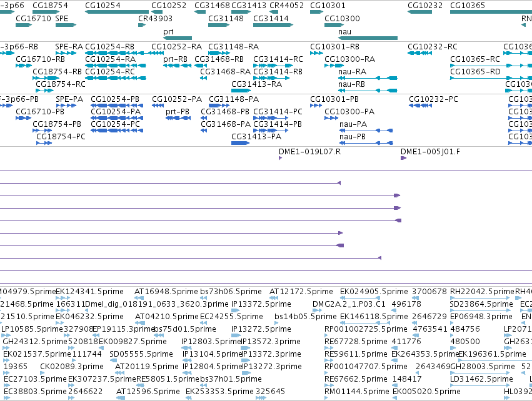Click the prt gene feature bar

point(178,38)
